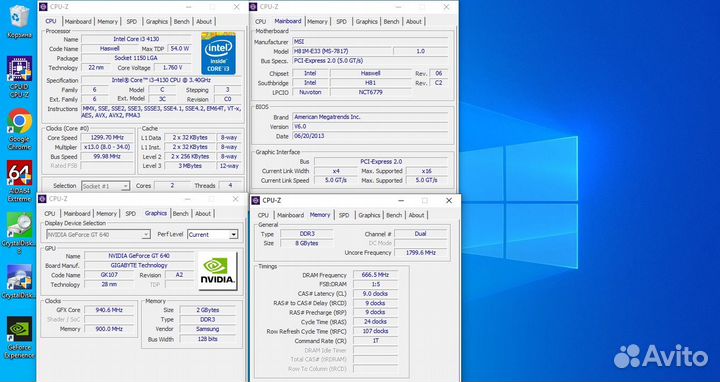Click the Socket 1150 LGA package field

pyautogui.click(x=136, y=58)
